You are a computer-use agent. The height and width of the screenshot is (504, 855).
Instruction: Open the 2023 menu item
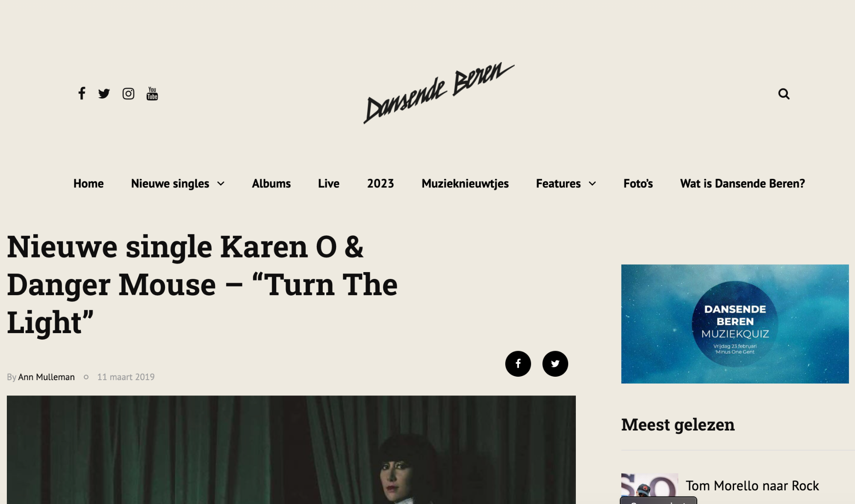click(x=380, y=184)
